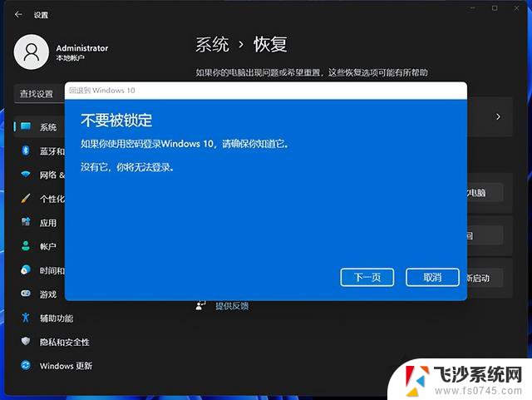Open the privacy shield icon
Viewport: 532px width, 400px height.
click(x=26, y=341)
